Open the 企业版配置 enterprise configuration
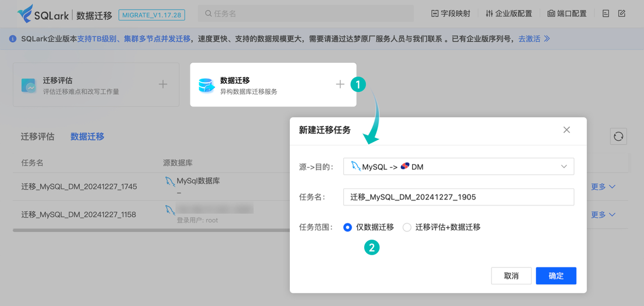 coord(508,14)
